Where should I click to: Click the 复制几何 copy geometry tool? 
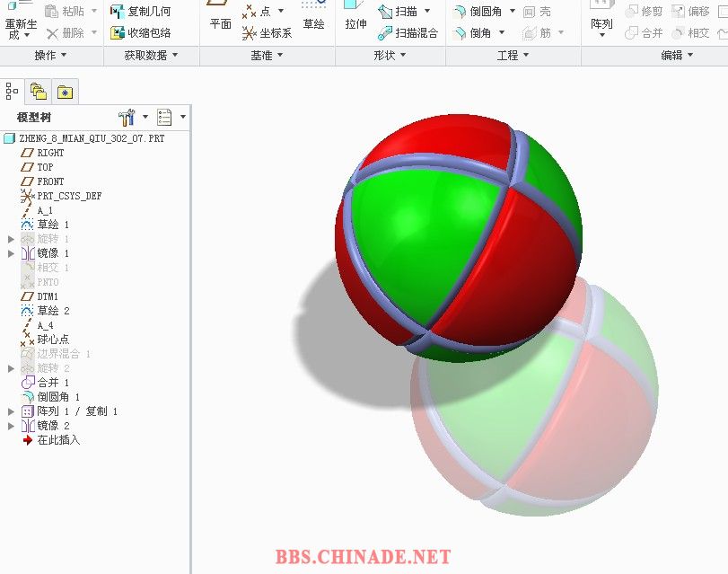tap(141, 11)
